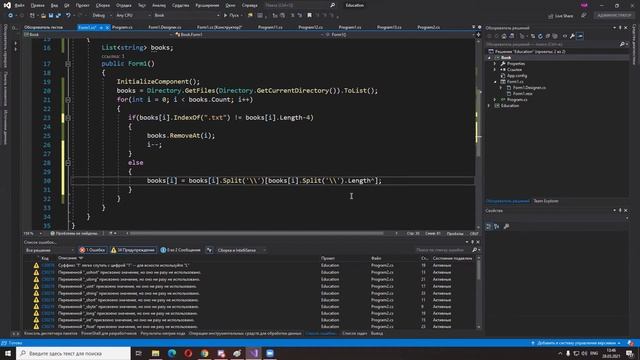Start debugging with the green Пуск button
Viewport: 640px width, 360px height.
[x=231, y=16]
